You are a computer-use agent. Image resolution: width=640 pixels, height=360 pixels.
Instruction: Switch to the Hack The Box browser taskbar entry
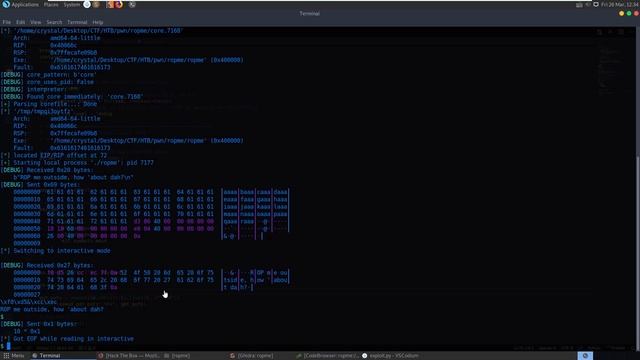point(129,356)
